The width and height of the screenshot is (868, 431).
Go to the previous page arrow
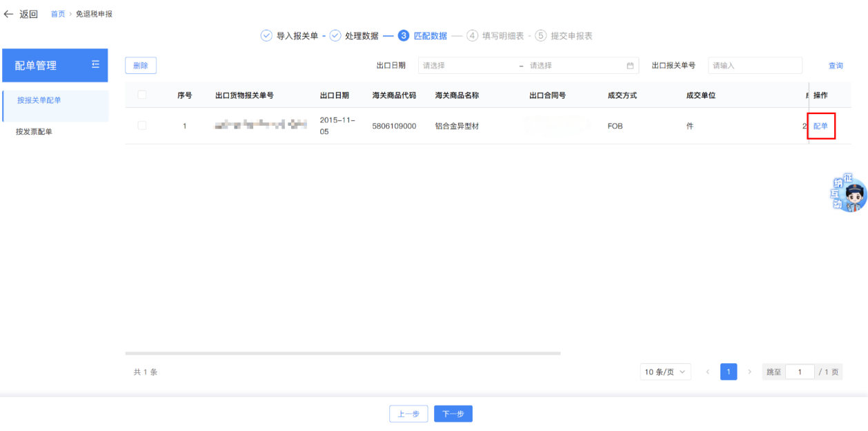707,372
